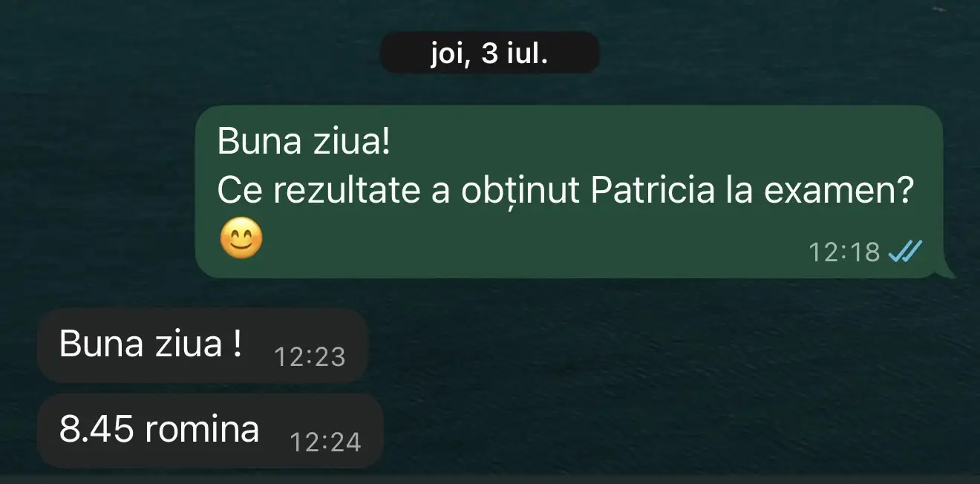
Task: Click the 12:23 timestamp next to Buna ziua
Action: point(310,358)
